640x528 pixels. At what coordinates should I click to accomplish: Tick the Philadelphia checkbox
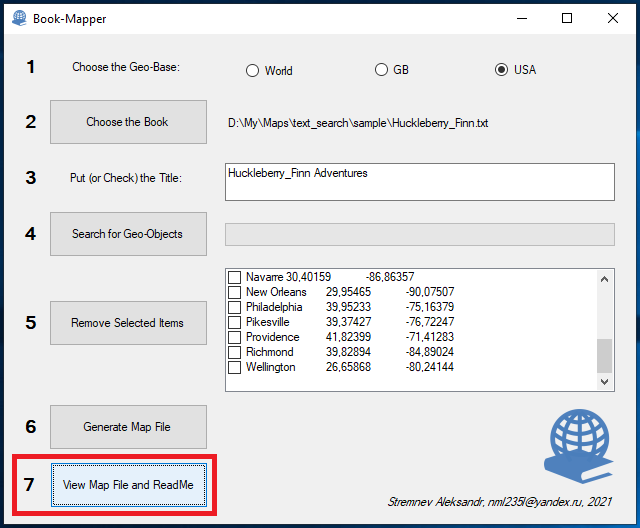click(x=234, y=307)
